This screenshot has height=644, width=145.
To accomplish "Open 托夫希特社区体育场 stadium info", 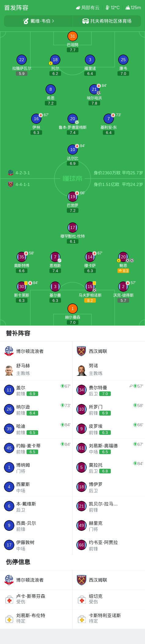I will [107, 21].
